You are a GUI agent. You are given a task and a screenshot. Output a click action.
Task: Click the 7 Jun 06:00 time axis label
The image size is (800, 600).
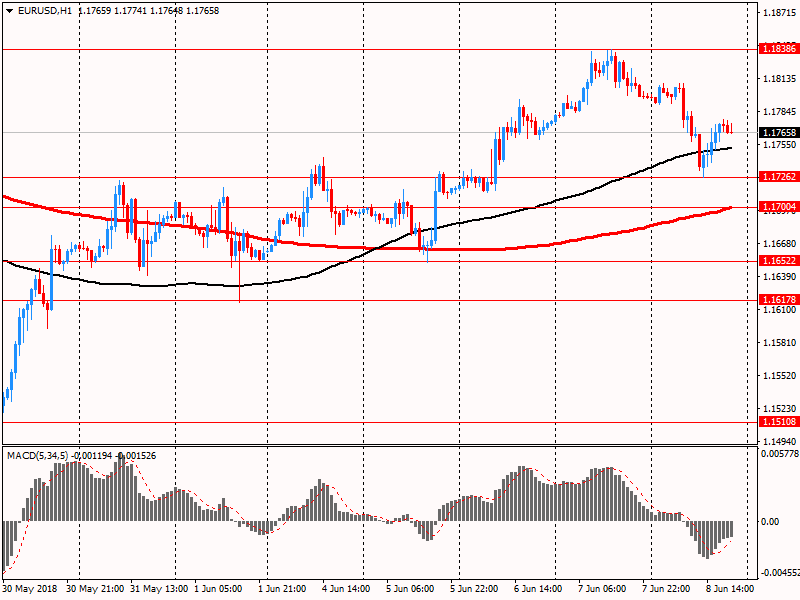602,589
